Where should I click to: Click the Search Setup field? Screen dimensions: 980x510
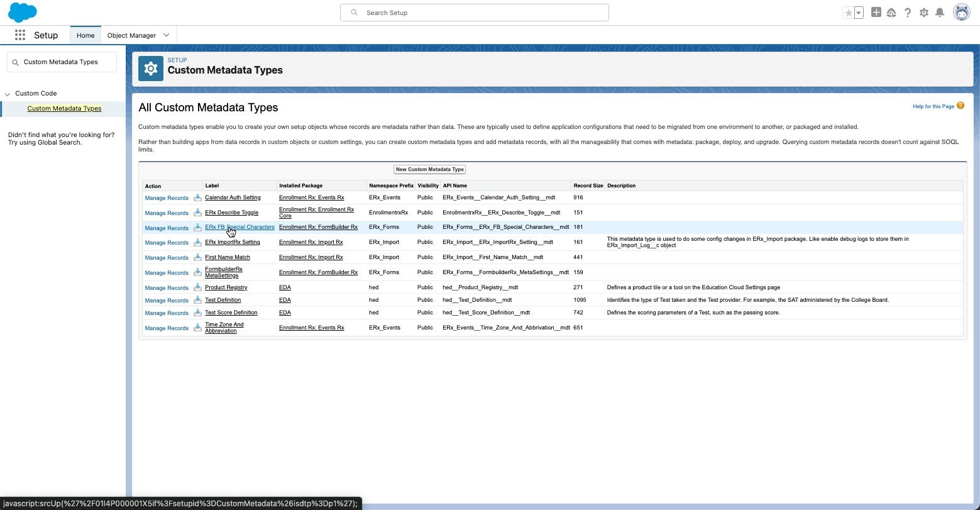pyautogui.click(x=475, y=13)
